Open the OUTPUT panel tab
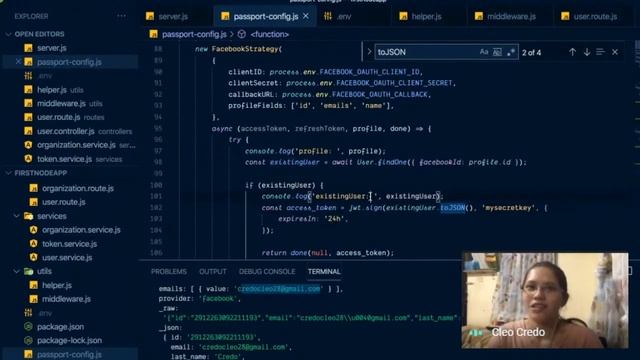The image size is (640, 360). tap(213, 271)
